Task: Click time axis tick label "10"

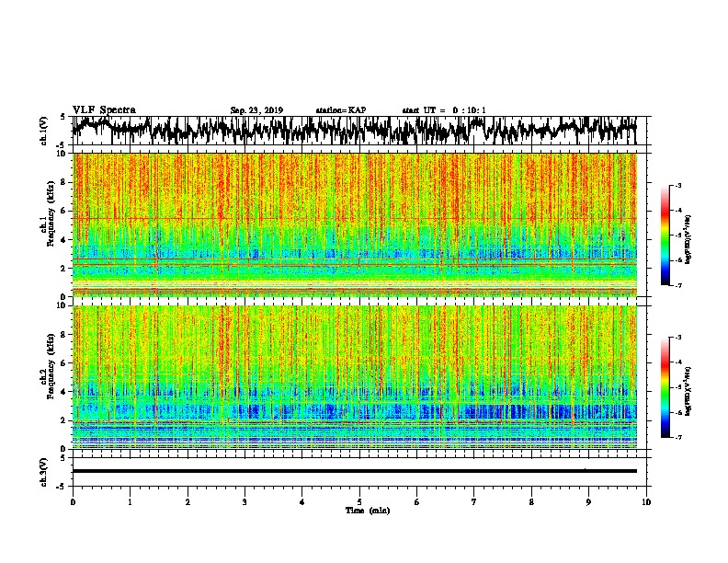Action: pyautogui.click(x=646, y=502)
